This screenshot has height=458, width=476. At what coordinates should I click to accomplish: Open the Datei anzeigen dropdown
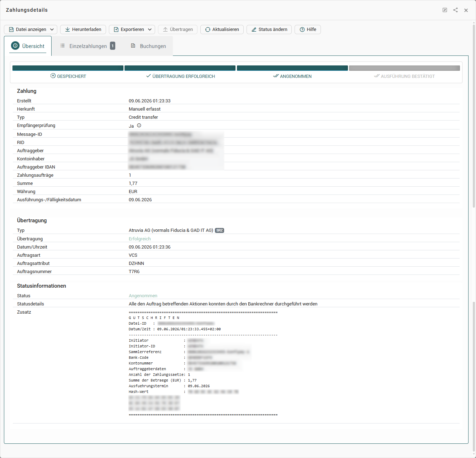coord(31,30)
